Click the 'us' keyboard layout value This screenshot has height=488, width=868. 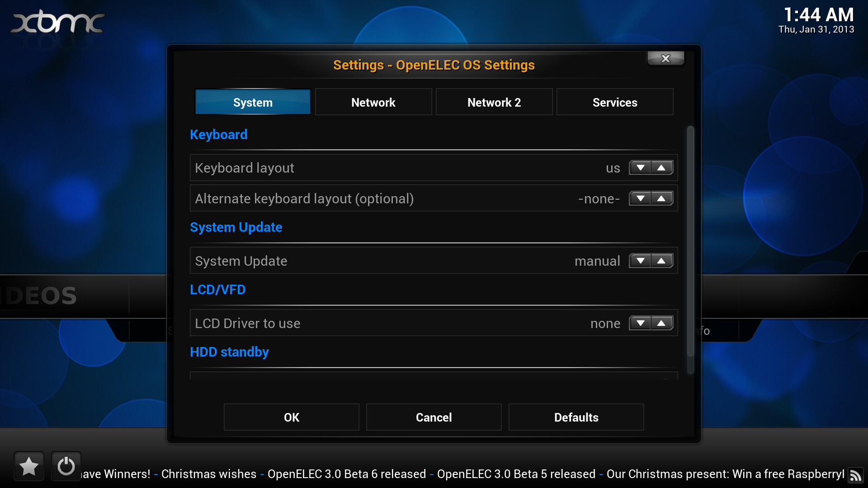[613, 168]
